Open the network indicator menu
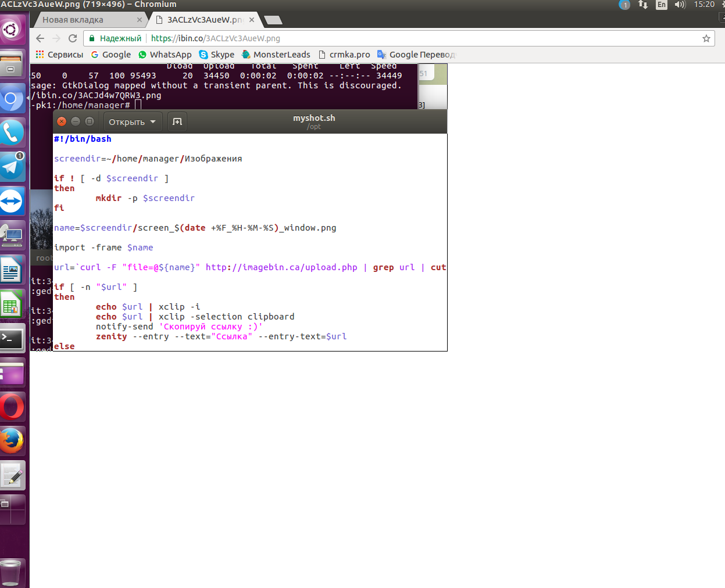Viewport: 725px width, 588px height. pyautogui.click(x=643, y=5)
